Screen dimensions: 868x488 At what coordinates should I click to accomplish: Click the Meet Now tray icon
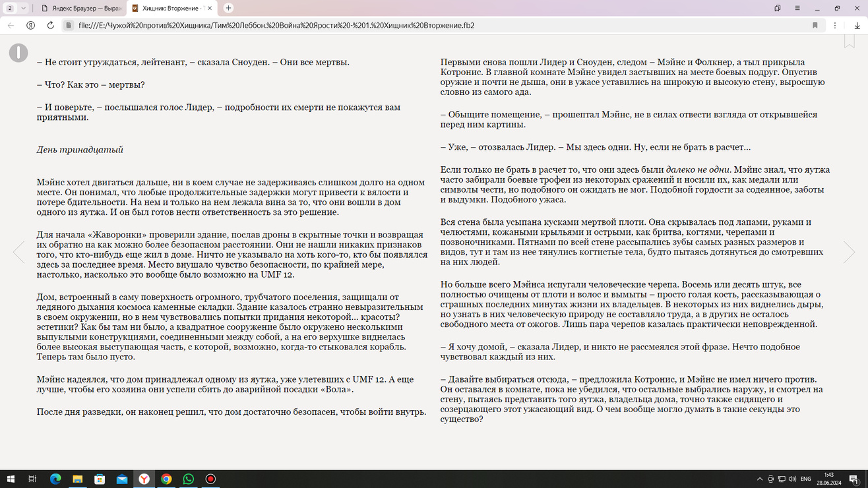point(770,479)
